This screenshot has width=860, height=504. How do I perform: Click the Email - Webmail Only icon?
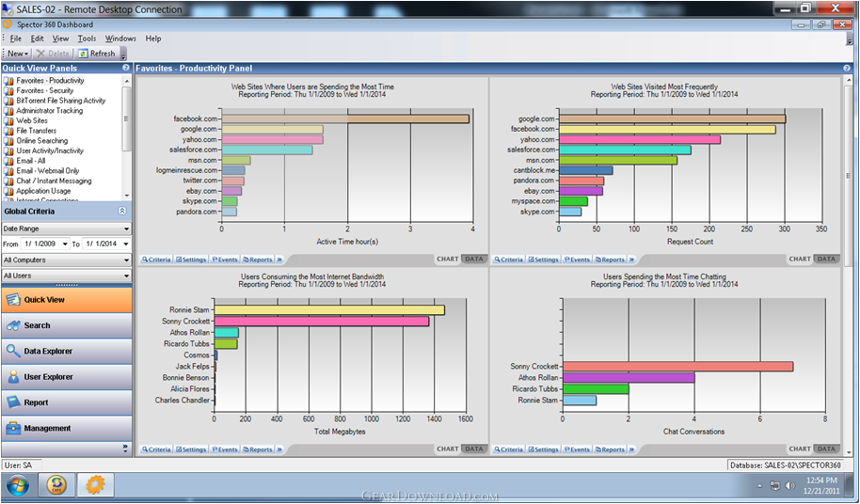coord(8,171)
